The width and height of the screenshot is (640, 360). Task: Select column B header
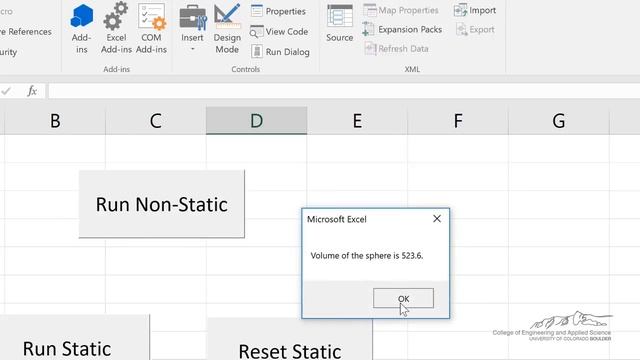55,121
